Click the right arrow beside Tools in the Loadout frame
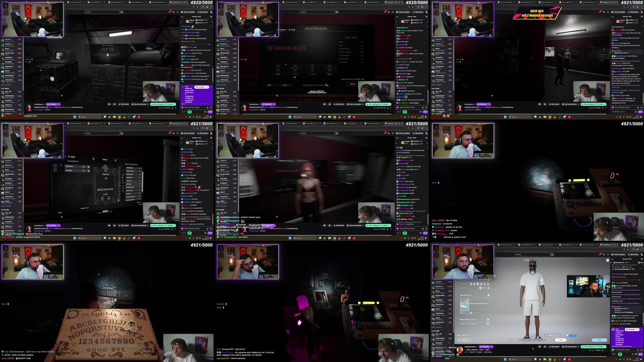 click(115, 160)
